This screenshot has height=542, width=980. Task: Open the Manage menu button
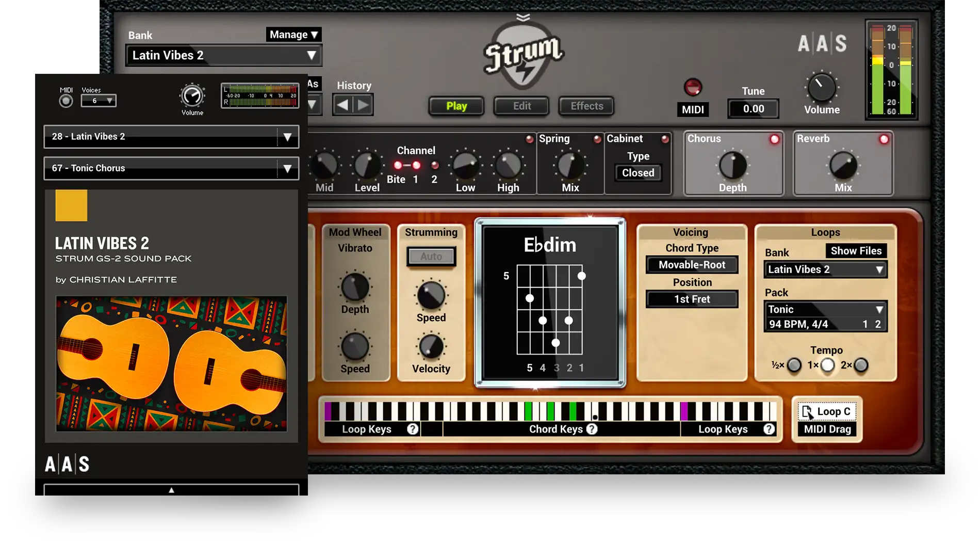(293, 35)
